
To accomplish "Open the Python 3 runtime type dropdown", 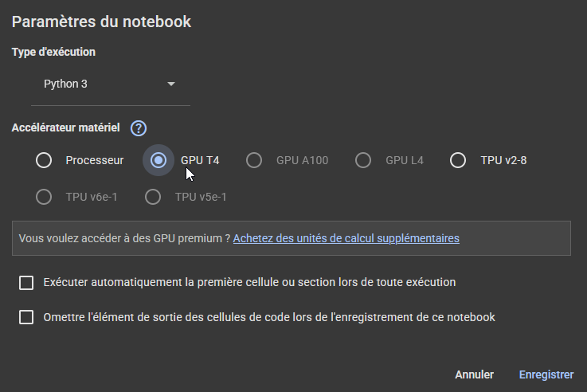I will tap(111, 84).
